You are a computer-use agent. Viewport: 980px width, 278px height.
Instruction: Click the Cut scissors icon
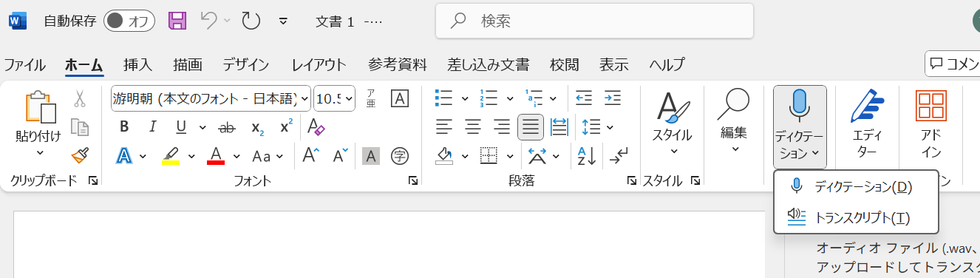[x=80, y=98]
